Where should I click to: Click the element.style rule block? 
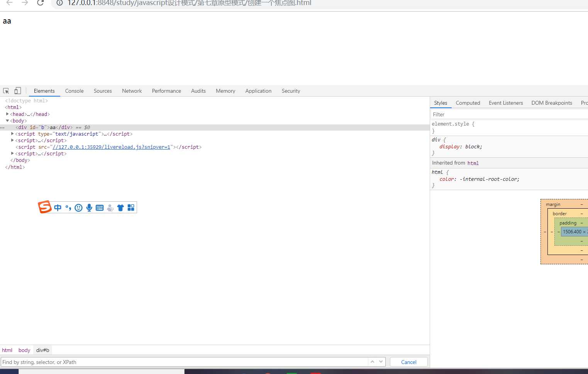point(509,127)
